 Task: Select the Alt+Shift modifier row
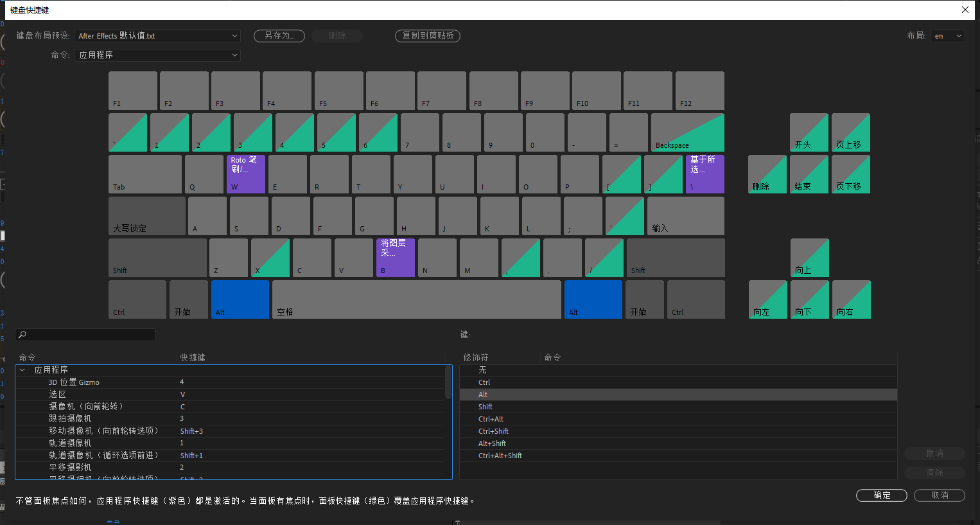(x=678, y=443)
